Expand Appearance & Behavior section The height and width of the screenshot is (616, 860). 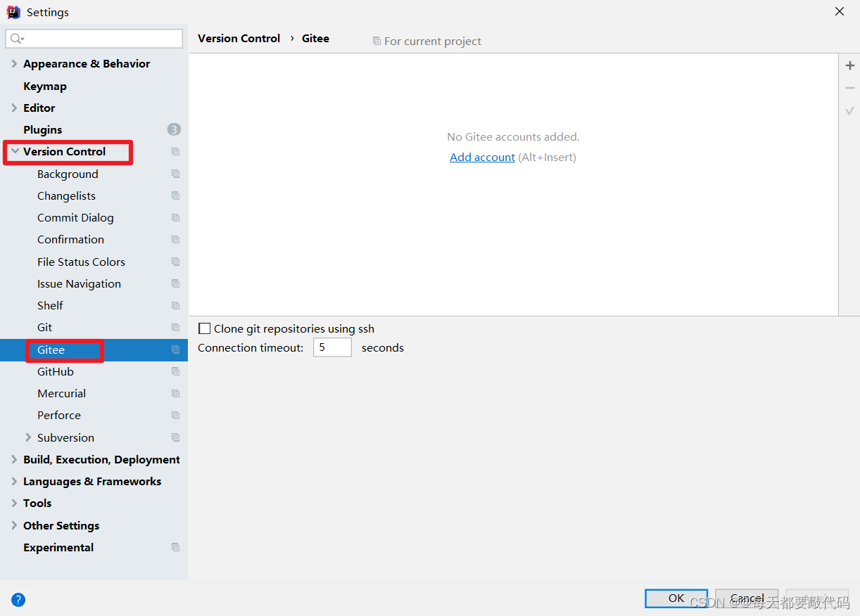pos(14,63)
